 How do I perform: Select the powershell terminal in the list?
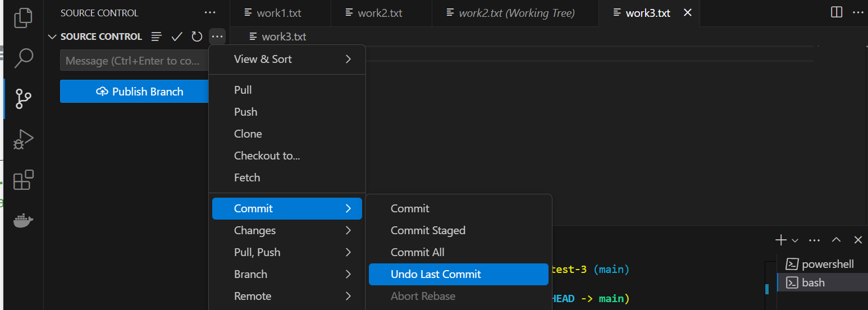827,264
